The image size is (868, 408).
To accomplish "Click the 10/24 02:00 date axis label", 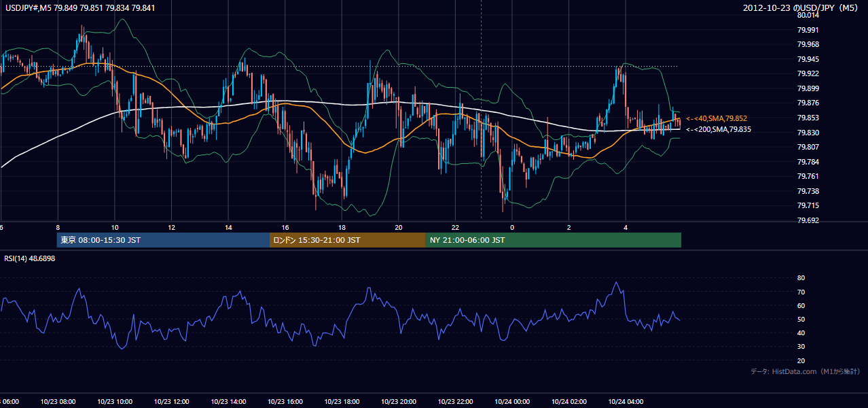I will 569,402.
